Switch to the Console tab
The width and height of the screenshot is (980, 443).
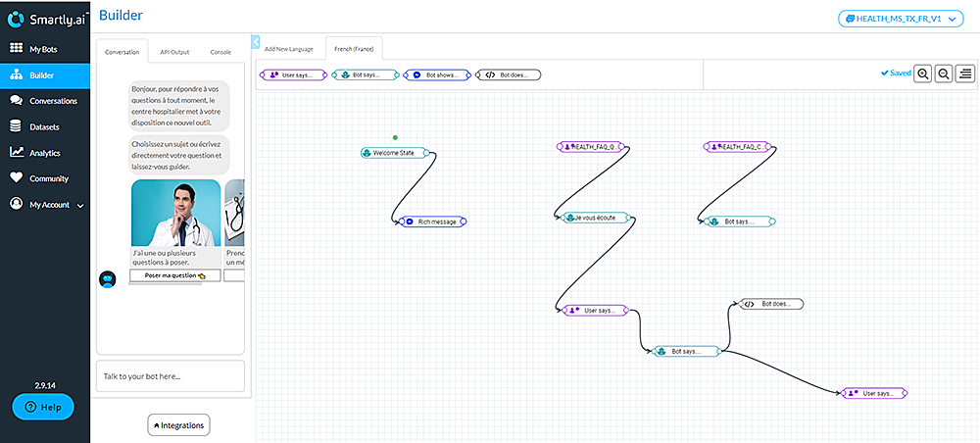click(220, 51)
